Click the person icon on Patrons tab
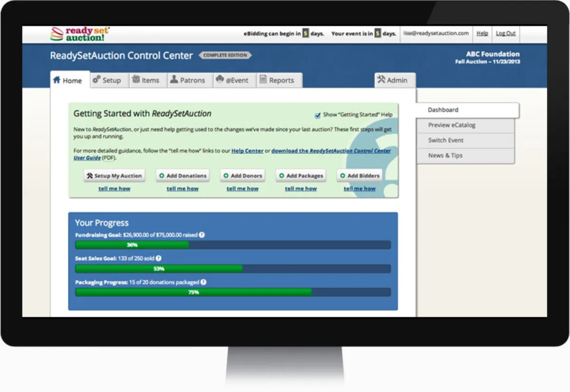The height and width of the screenshot is (392, 570). pyautogui.click(x=174, y=80)
